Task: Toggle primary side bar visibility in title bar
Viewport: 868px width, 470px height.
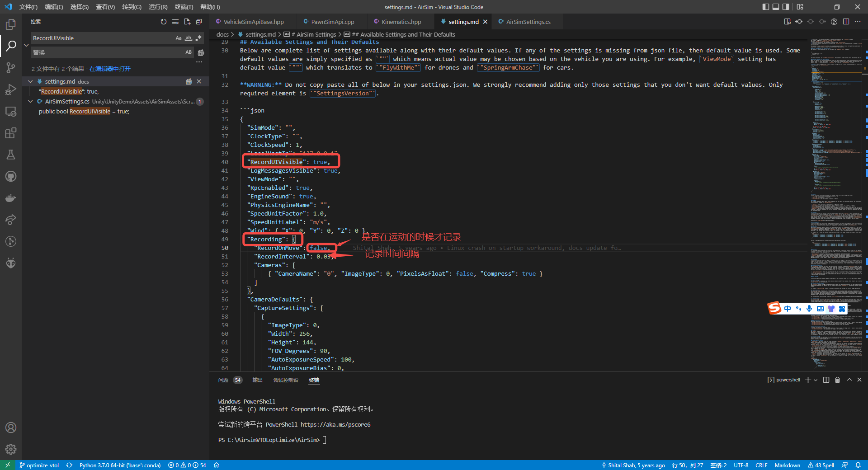Action: coord(765,7)
